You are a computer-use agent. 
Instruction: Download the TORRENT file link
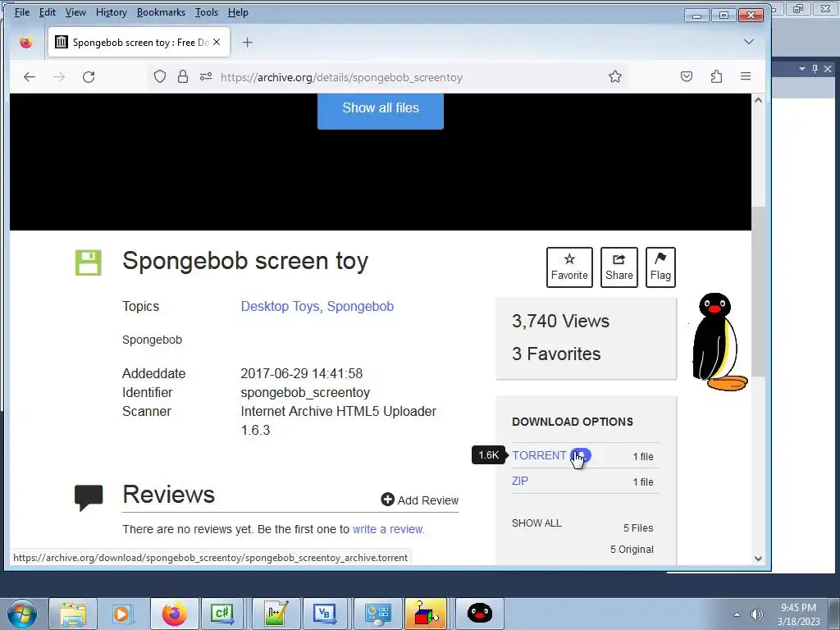(539, 455)
